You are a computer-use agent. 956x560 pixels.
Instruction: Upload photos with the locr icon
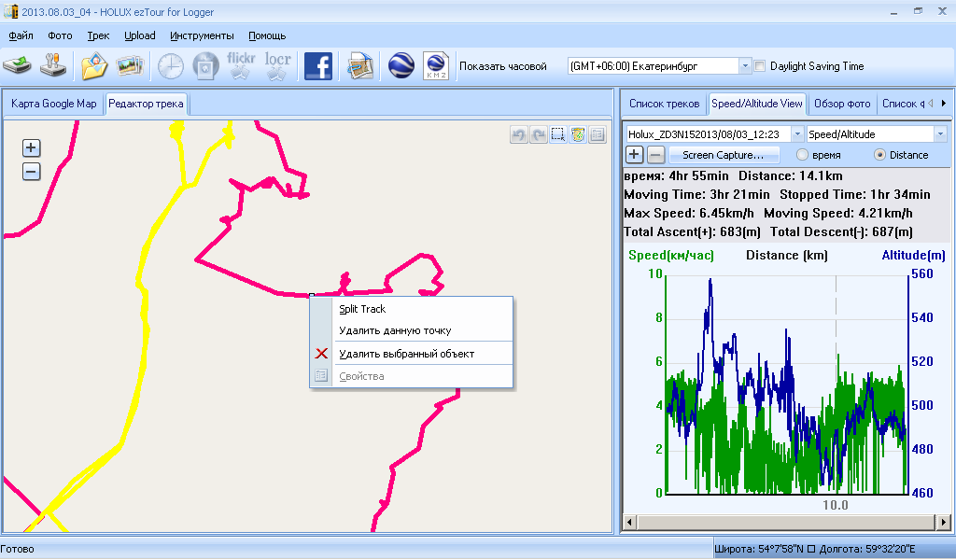click(277, 65)
